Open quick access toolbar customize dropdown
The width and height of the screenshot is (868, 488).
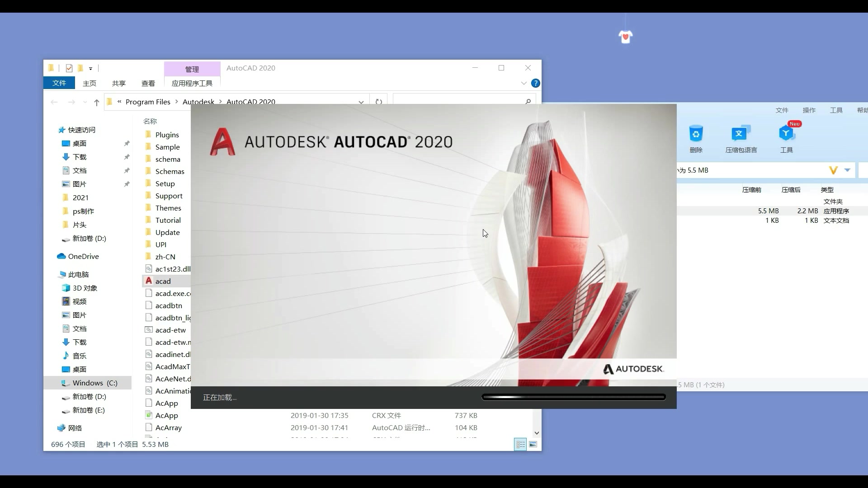pos(90,69)
